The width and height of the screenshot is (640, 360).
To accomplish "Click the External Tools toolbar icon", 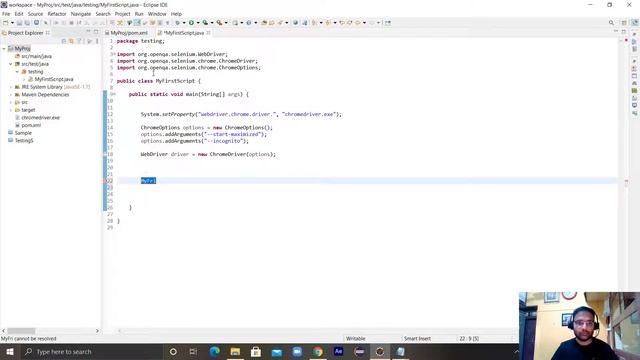I will click(219, 23).
